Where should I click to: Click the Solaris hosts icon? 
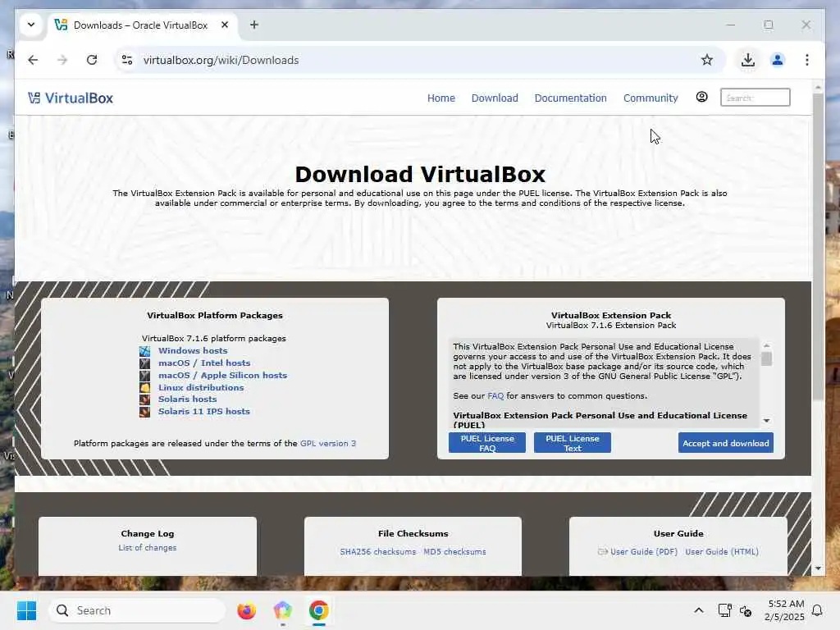[144, 399]
